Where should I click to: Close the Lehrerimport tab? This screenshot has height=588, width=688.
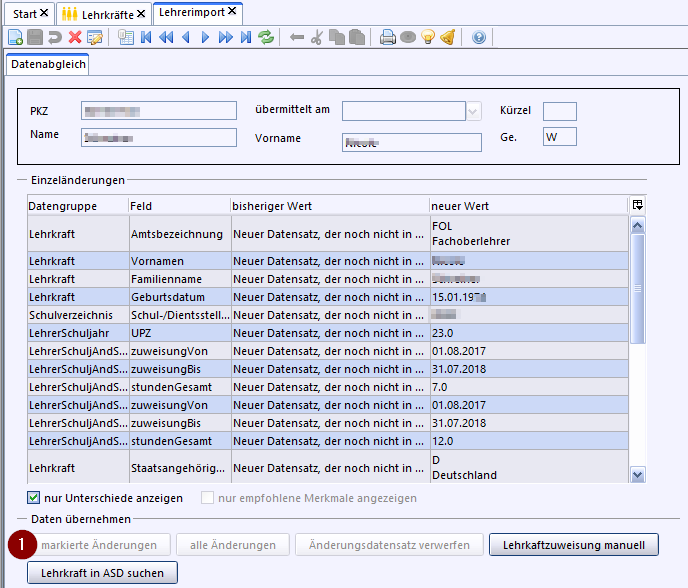[232, 11]
